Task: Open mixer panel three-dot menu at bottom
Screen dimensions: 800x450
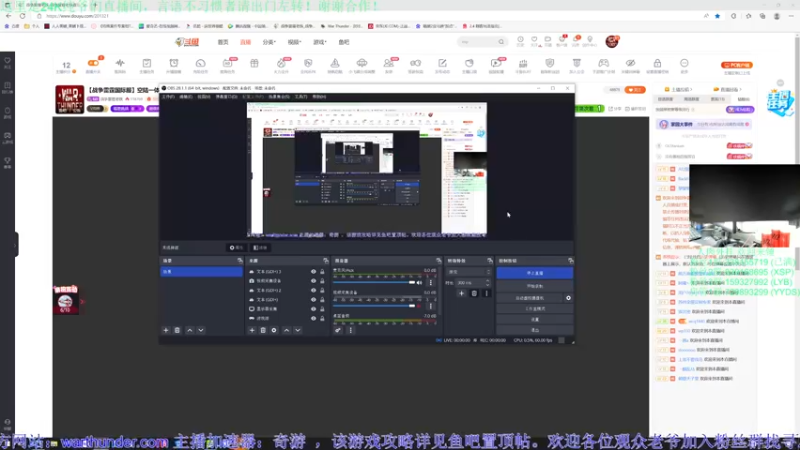Action: 351,330
